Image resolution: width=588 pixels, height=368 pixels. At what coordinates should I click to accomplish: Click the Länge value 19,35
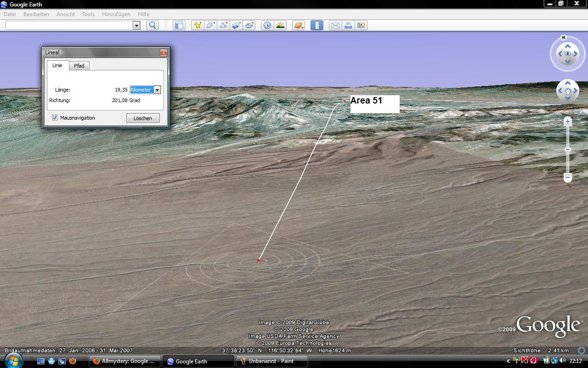tap(121, 90)
